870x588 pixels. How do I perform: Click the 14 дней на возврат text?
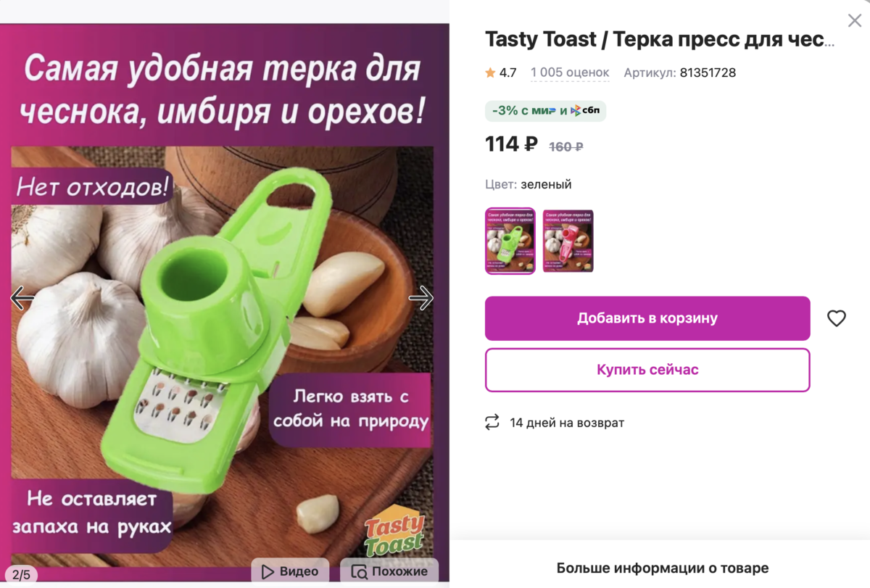(567, 423)
